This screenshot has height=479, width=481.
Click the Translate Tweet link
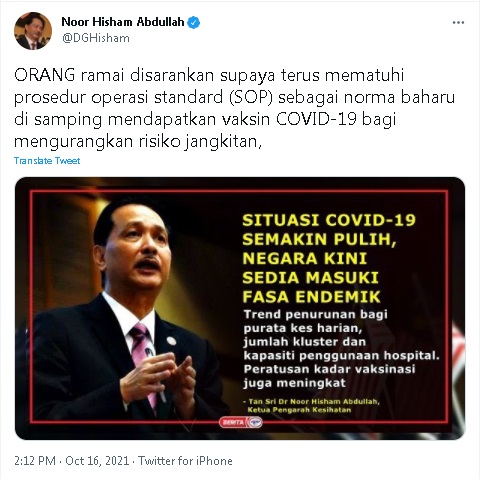pos(47,161)
